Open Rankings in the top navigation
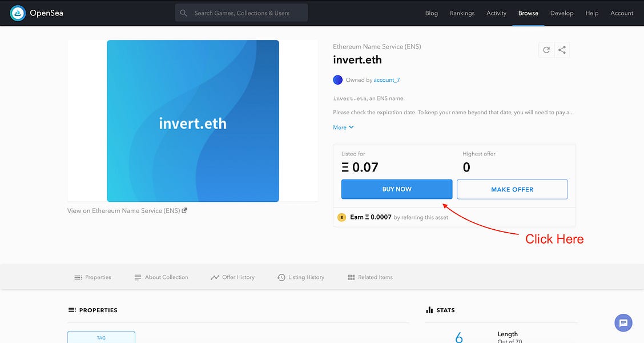The height and width of the screenshot is (343, 644). click(x=462, y=13)
